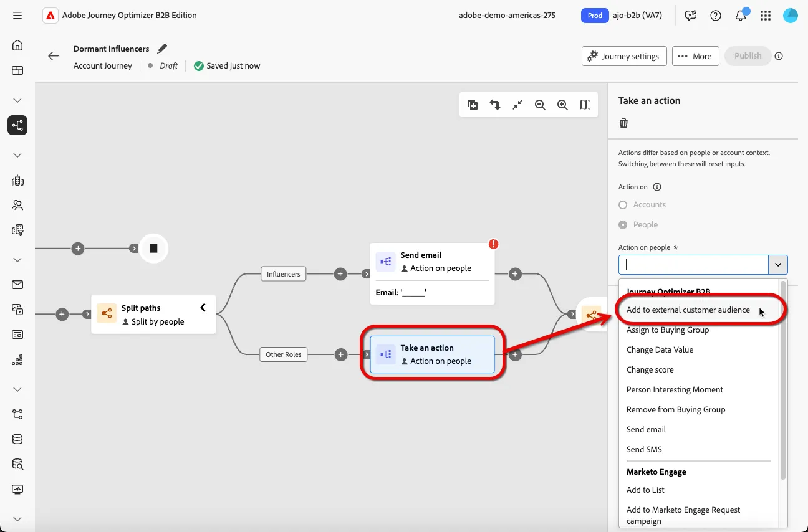Click the Publish button

pyautogui.click(x=748, y=56)
